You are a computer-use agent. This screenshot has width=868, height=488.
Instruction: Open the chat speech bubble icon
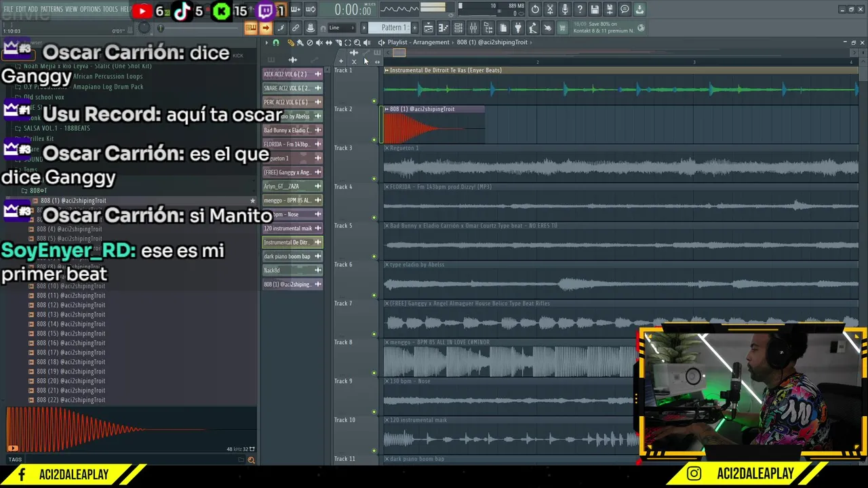click(x=625, y=9)
